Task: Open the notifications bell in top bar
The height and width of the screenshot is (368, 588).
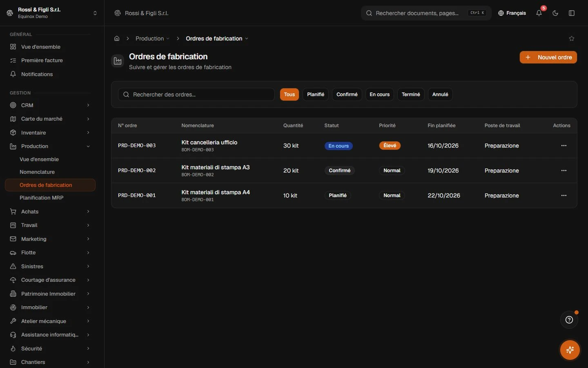Action: coord(539,13)
